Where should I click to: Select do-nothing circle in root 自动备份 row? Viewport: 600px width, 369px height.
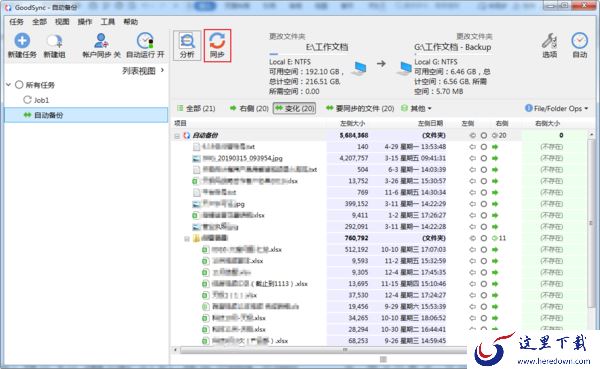click(484, 136)
